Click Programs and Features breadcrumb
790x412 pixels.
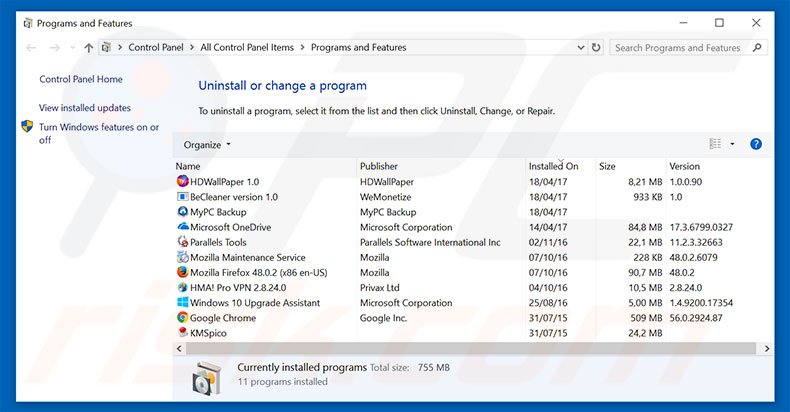pyautogui.click(x=358, y=47)
